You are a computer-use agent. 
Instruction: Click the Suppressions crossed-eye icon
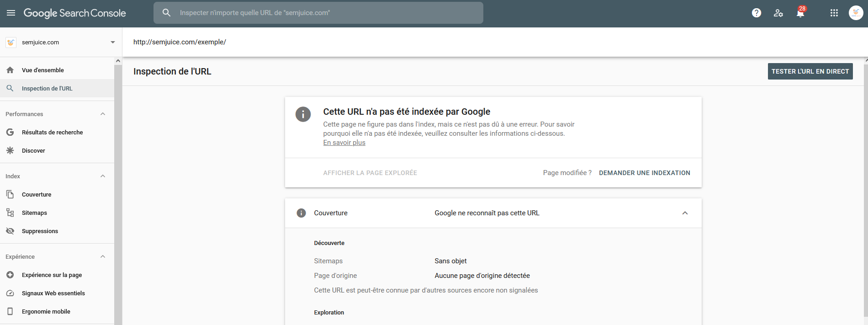click(10, 231)
